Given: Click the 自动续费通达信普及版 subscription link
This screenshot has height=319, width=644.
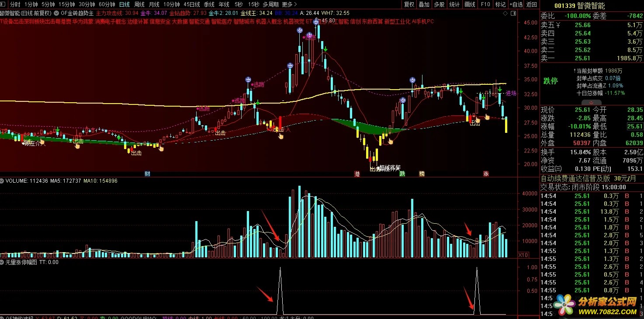Looking at the screenshot, I should click(x=576, y=178).
